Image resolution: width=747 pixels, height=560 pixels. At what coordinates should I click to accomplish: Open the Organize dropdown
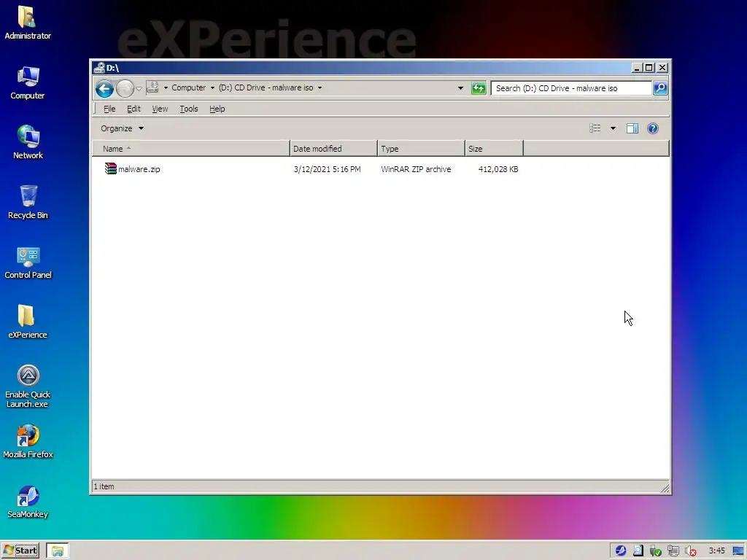(x=122, y=128)
